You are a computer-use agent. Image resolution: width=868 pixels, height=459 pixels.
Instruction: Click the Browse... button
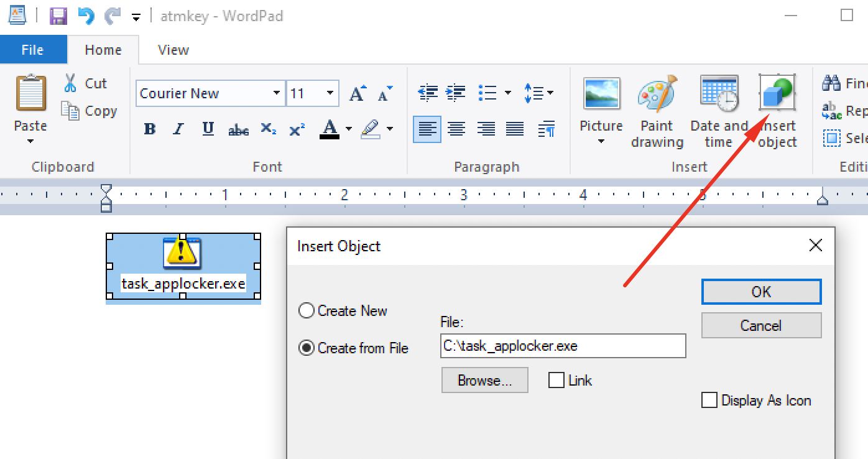(484, 380)
